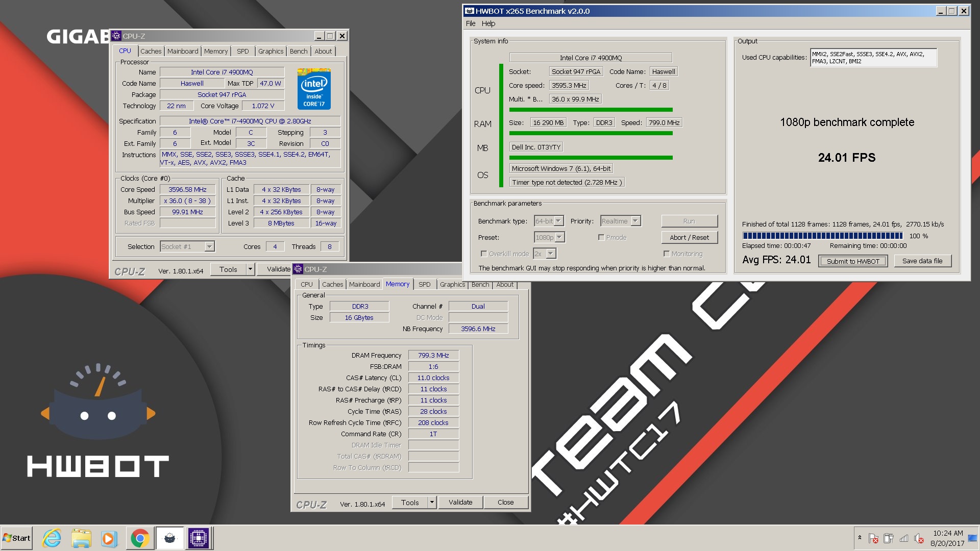Click the DRAM Frequency value 799.3 MHz
Screen dimensions: 980x551
tap(433, 355)
